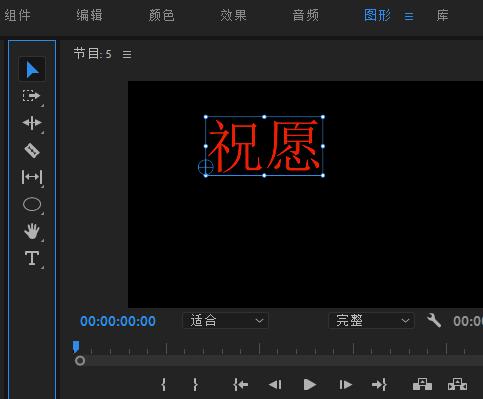The image size is (483, 399).
Task: Click the red 祝愿 text in monitor
Action: point(264,146)
